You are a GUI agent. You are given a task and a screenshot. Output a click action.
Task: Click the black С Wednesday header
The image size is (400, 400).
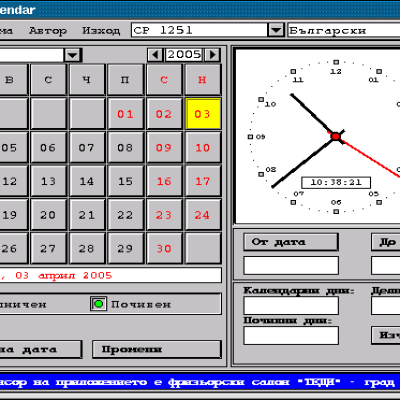tap(48, 80)
